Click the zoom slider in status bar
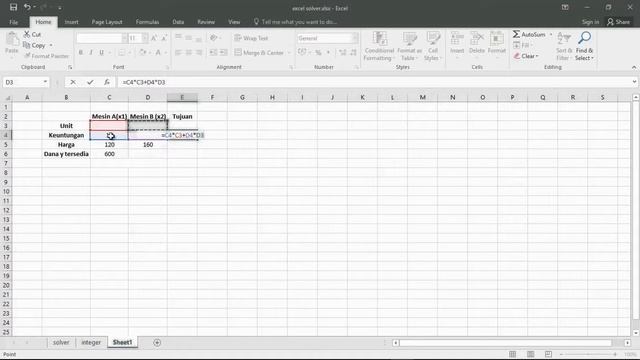This screenshot has height=360, width=640. coord(589,354)
